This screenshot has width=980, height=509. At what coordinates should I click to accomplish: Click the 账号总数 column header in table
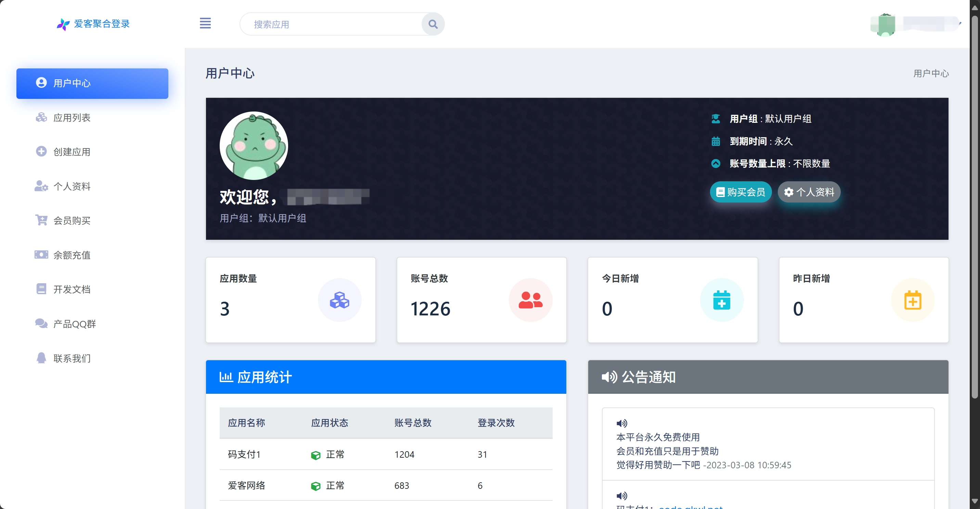pos(413,423)
